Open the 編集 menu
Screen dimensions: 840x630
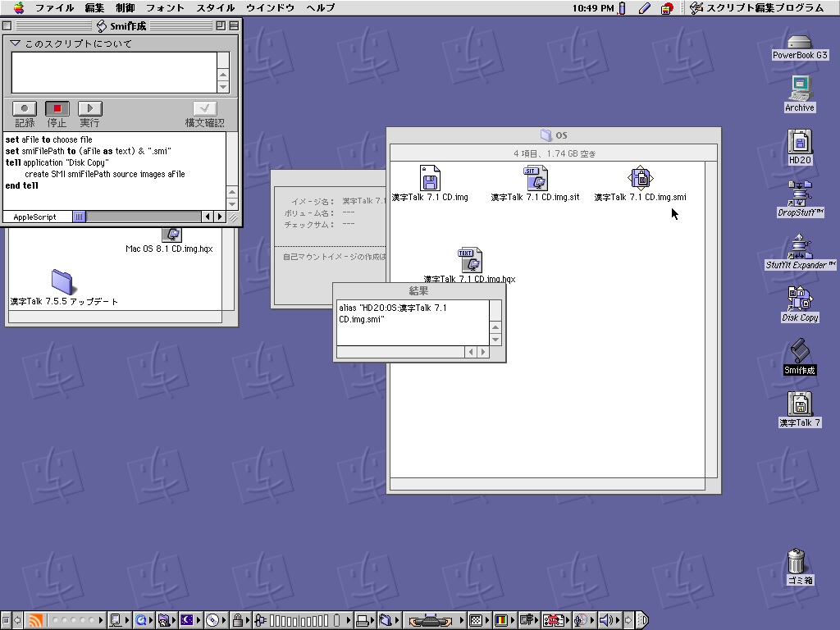click(94, 7)
